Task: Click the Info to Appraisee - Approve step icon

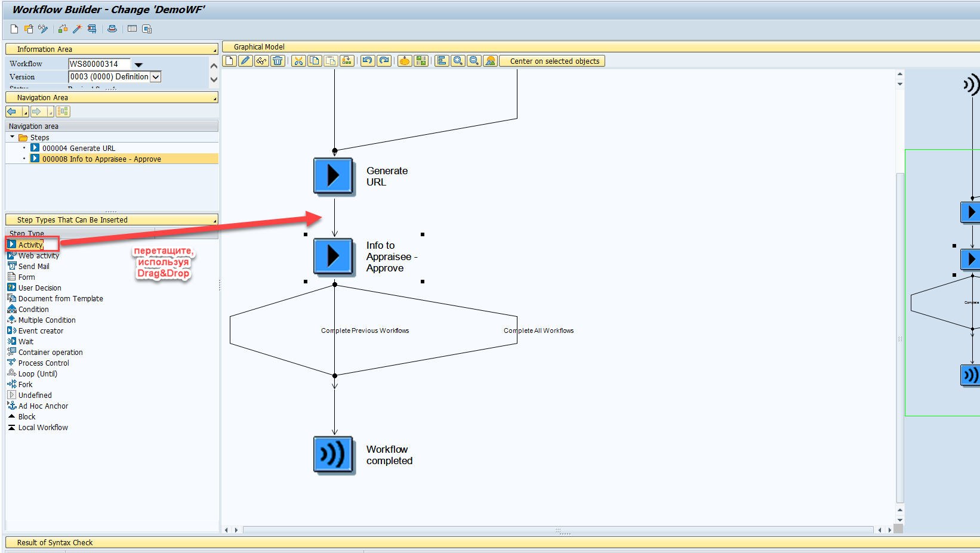Action: click(x=334, y=257)
